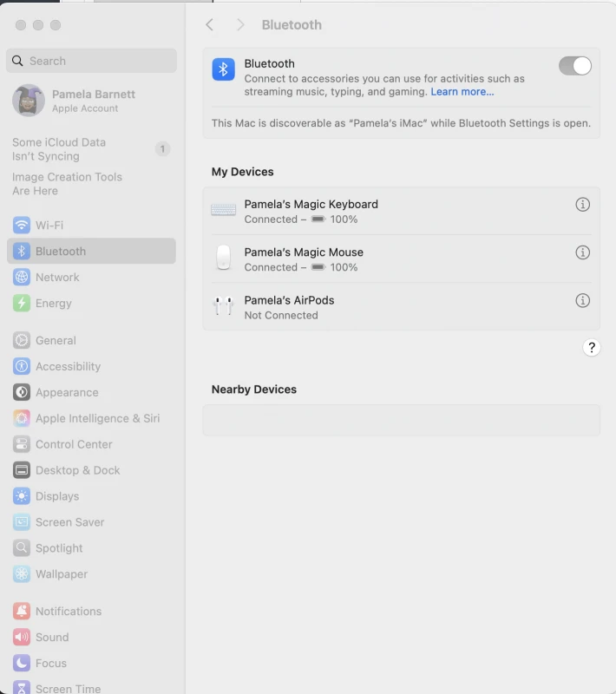Screen dimensions: 616x694
Task: Open info for Pamela's Magic Keyboard
Action: click(x=582, y=205)
